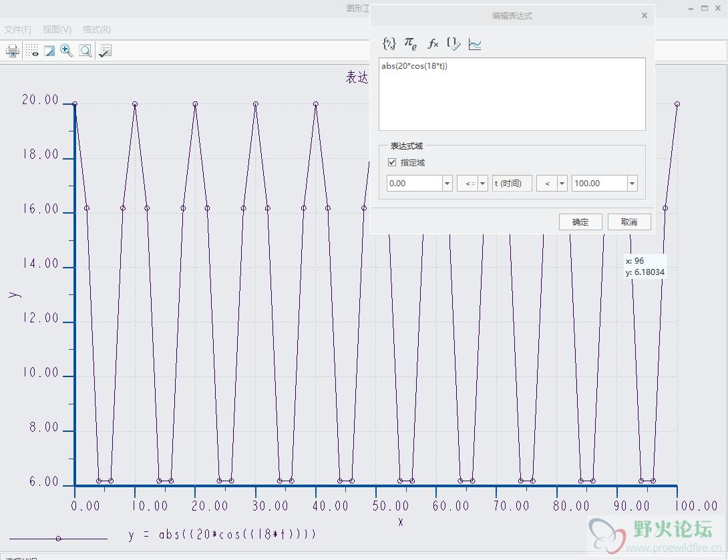This screenshot has height=560, width=728.
Task: Insert a function using the fx icon
Action: (433, 44)
